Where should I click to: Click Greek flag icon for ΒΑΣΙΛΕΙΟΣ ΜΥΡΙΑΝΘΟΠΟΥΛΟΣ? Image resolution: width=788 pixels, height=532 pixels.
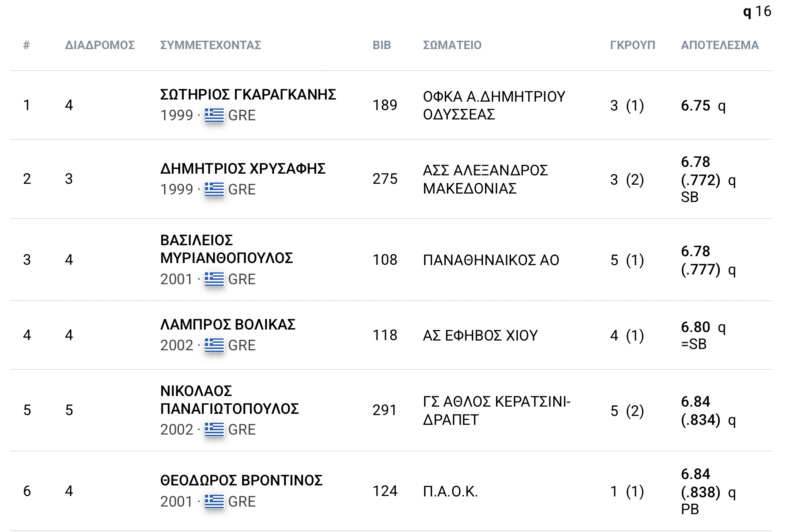point(214,279)
